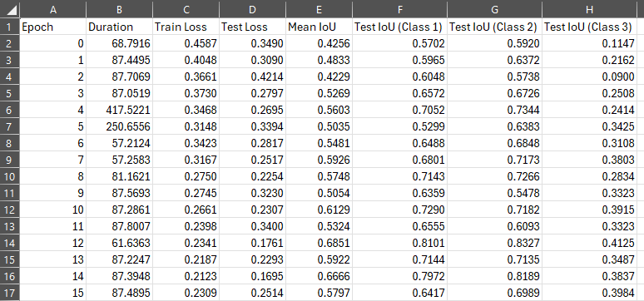The width and height of the screenshot is (644, 301).
Task: Select duration value 81.1621
Action: 119,176
